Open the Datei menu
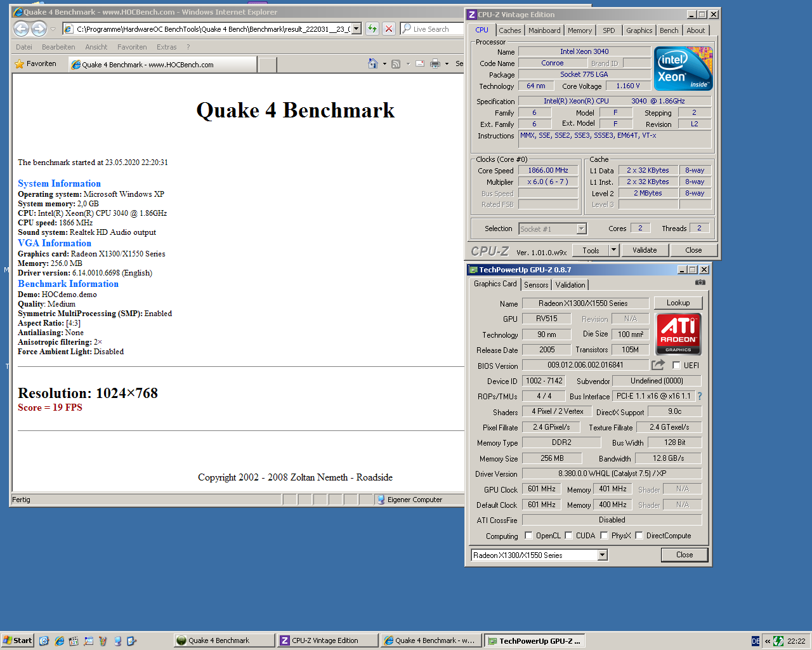Image resolution: width=812 pixels, height=650 pixels. pos(24,47)
